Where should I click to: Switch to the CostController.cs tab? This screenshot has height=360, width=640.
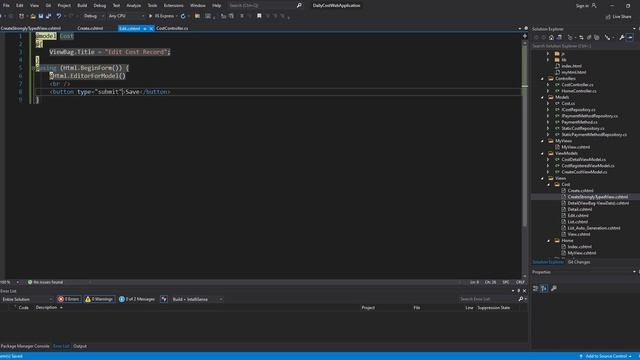point(172,29)
